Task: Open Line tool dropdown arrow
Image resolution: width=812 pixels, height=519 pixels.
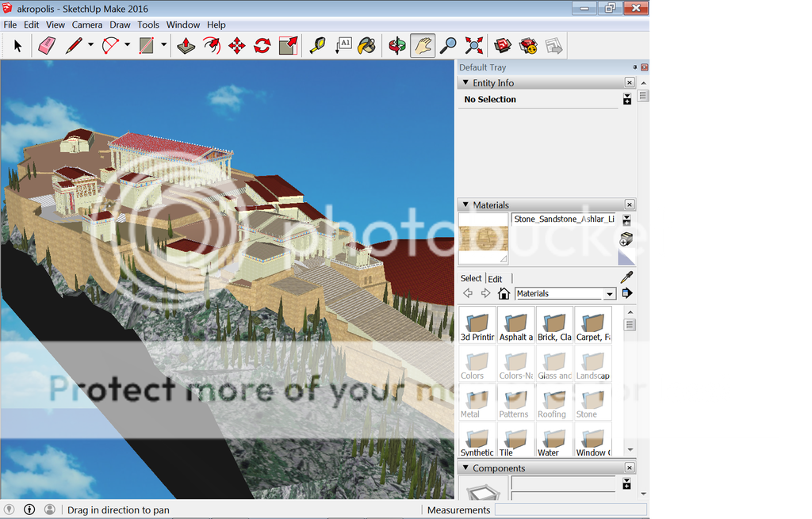Action: [x=90, y=45]
